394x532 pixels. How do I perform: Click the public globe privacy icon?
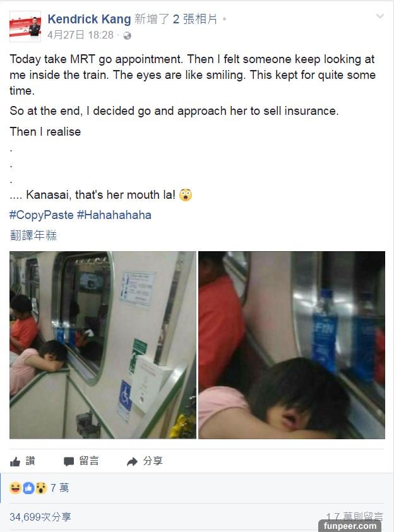pos(128,36)
